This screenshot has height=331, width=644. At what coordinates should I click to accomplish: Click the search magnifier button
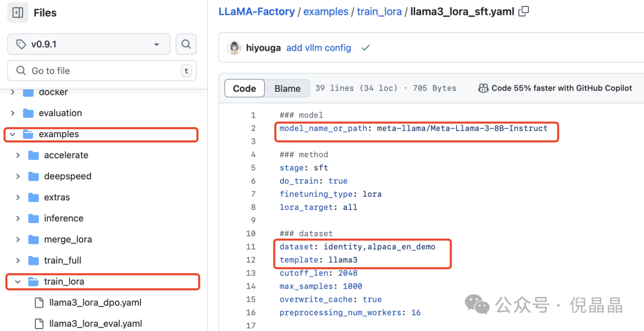point(186,44)
